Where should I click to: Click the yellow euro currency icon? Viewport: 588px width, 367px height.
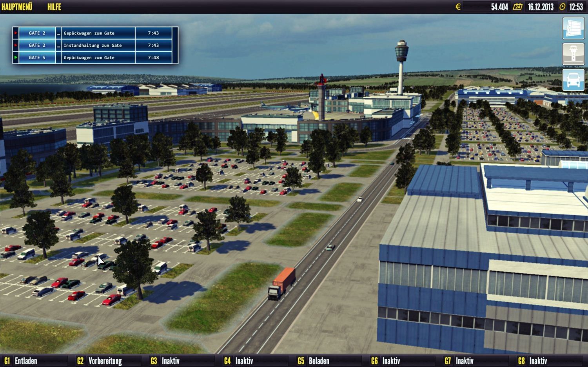458,7
